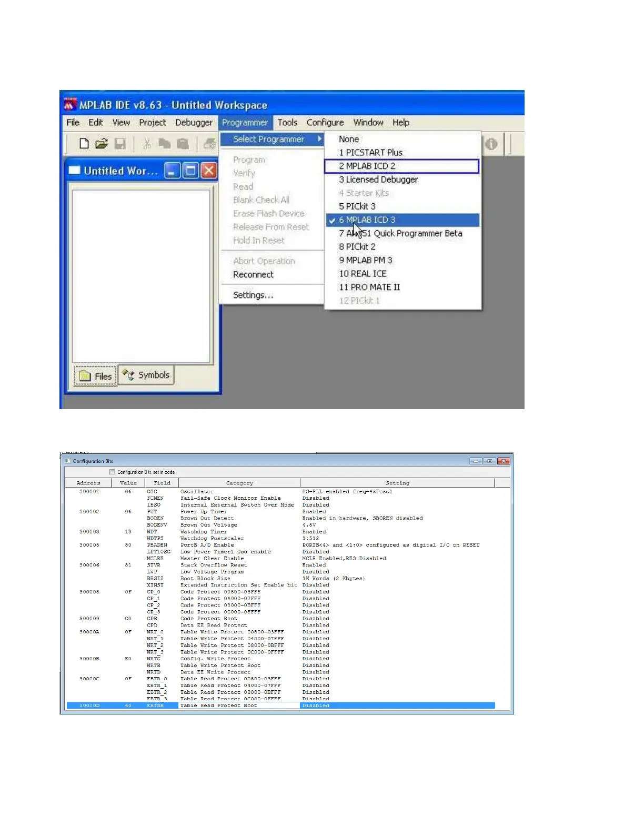Image resolution: width=644 pixels, height=834 pixels.
Task: Click the Address column header
Action: point(88,483)
